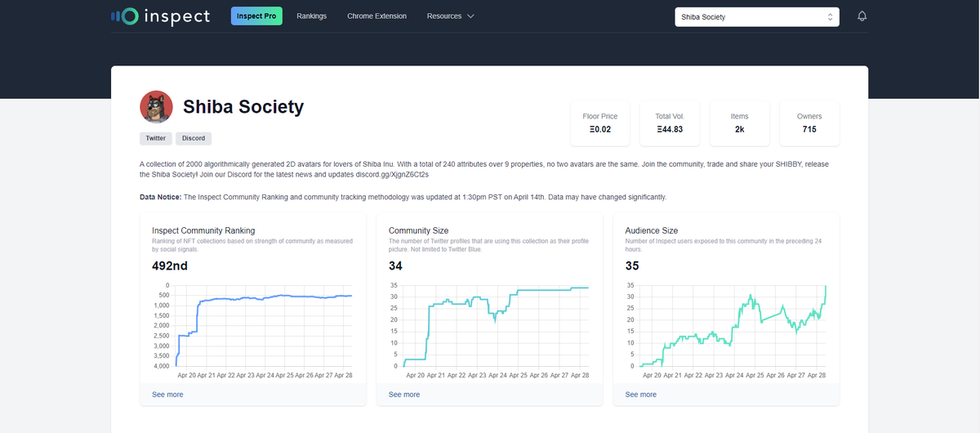Click the Discord tag button

pyautogui.click(x=194, y=139)
